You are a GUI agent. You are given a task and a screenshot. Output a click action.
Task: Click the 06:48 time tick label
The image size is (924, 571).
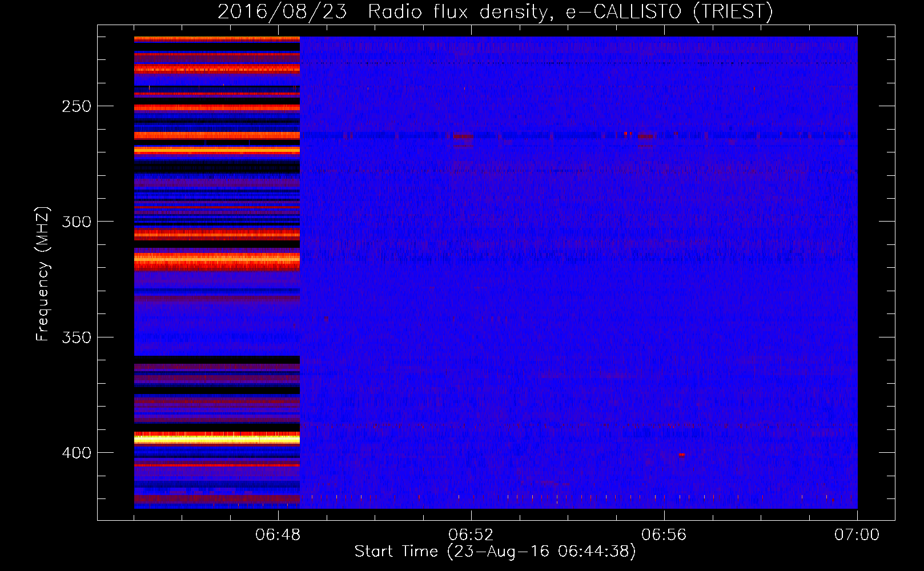[278, 534]
